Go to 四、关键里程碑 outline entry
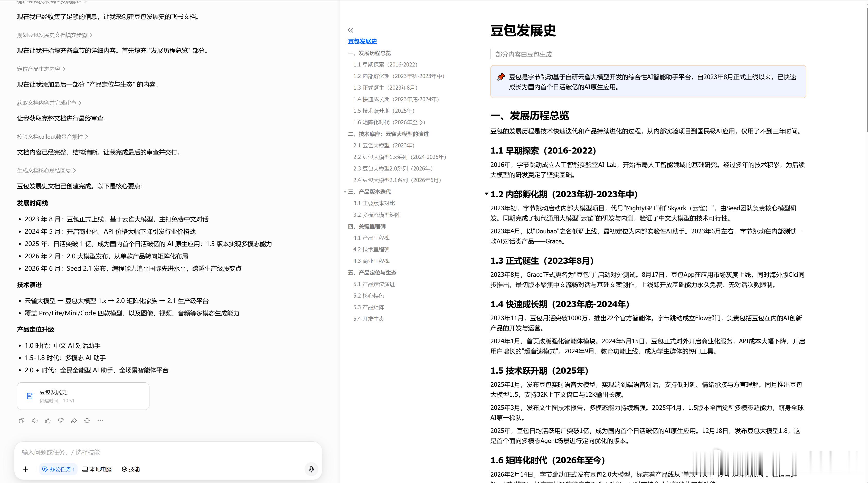This screenshot has width=868, height=483. coord(367,226)
